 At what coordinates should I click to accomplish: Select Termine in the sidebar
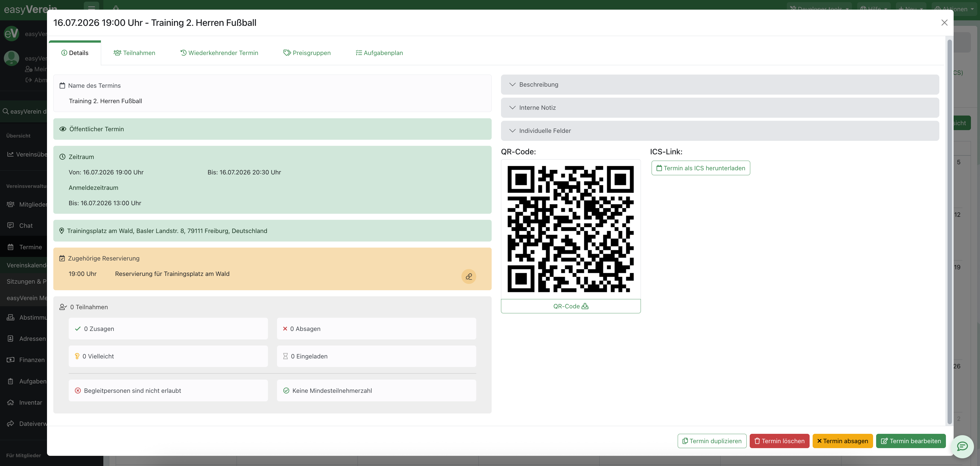(31, 247)
